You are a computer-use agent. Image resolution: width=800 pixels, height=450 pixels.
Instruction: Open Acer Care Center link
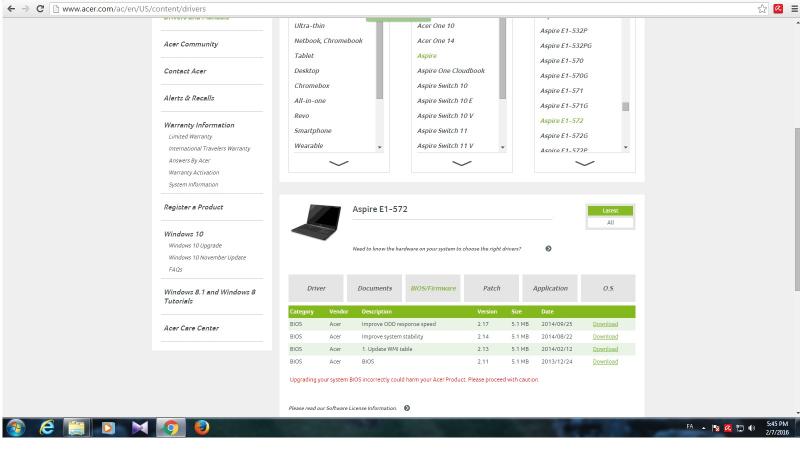(x=191, y=328)
